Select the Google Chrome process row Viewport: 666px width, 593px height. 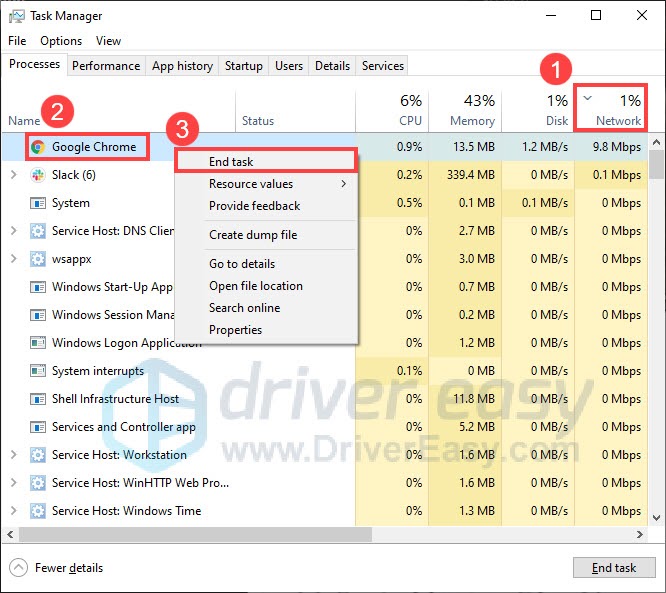[325, 147]
